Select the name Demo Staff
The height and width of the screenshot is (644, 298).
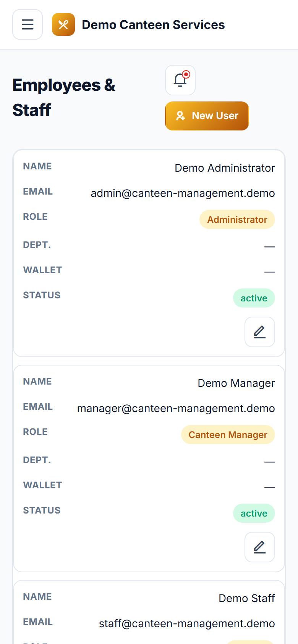(x=247, y=598)
